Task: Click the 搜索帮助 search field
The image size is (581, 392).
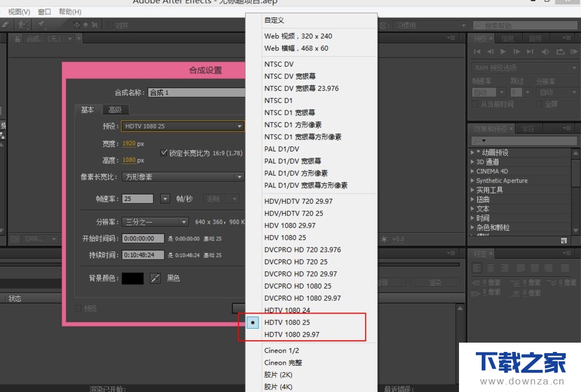Action: (525, 26)
